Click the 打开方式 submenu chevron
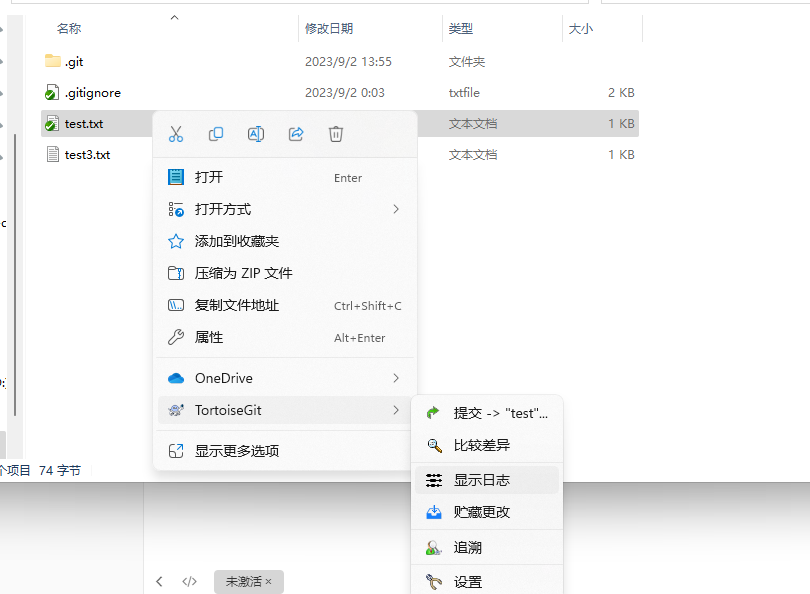 (396, 209)
